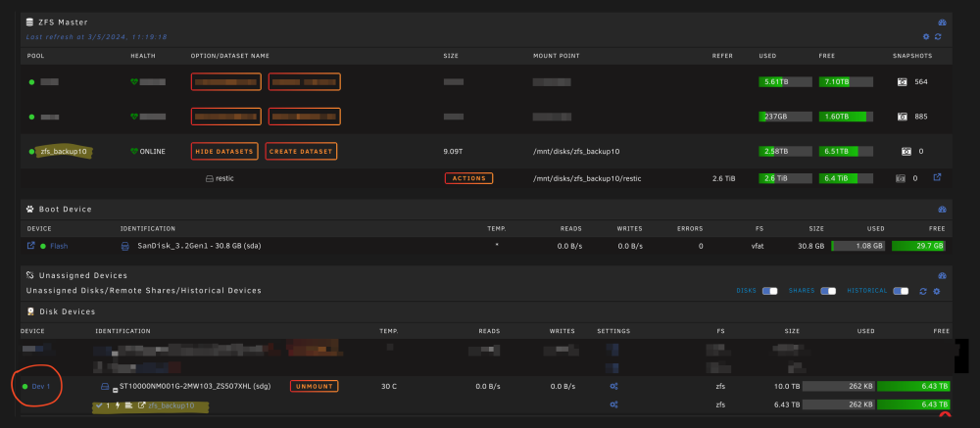Collapse ST10000NM001G partitions with minus button
This screenshot has width=980, height=428.
tap(115, 390)
